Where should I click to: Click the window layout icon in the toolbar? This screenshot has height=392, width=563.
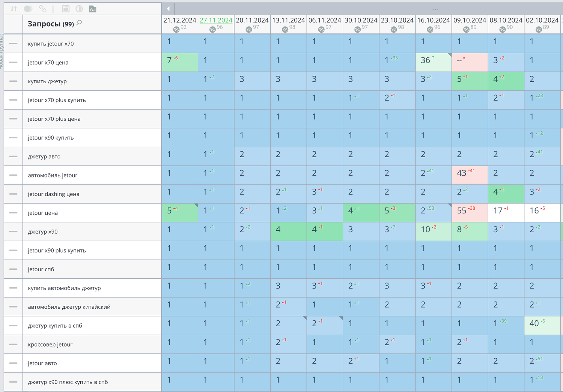[x=66, y=9]
